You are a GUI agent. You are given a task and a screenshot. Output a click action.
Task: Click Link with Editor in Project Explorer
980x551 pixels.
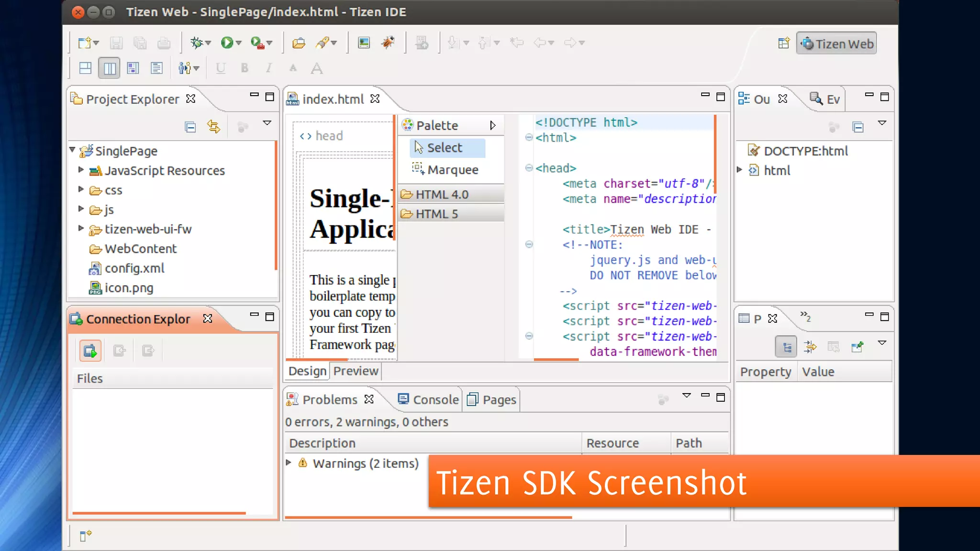tap(213, 127)
